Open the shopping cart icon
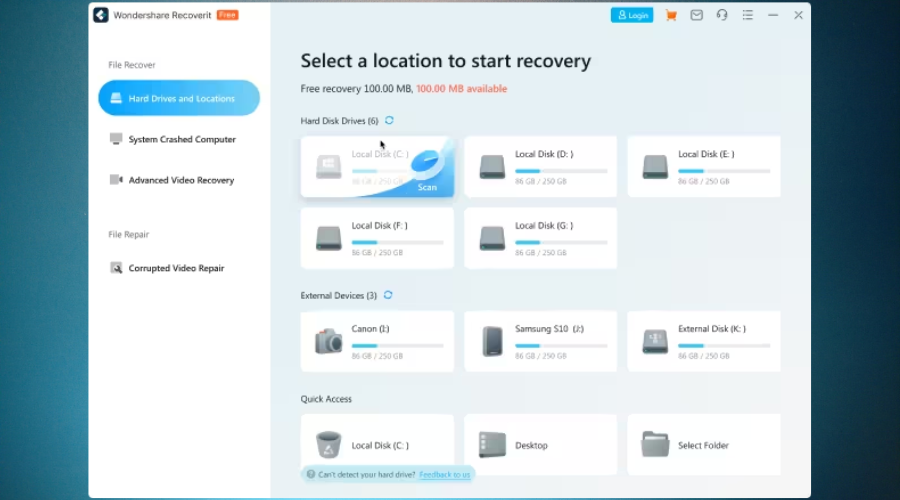This screenshot has height=500, width=900. click(x=670, y=15)
